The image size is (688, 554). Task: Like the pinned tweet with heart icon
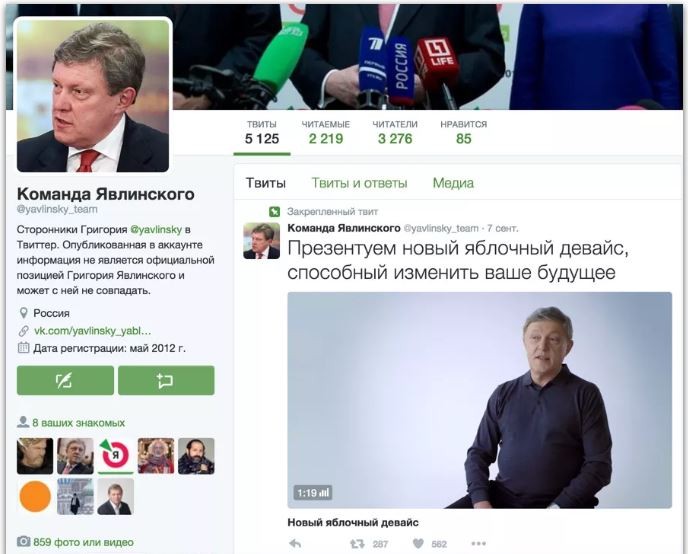tap(418, 544)
